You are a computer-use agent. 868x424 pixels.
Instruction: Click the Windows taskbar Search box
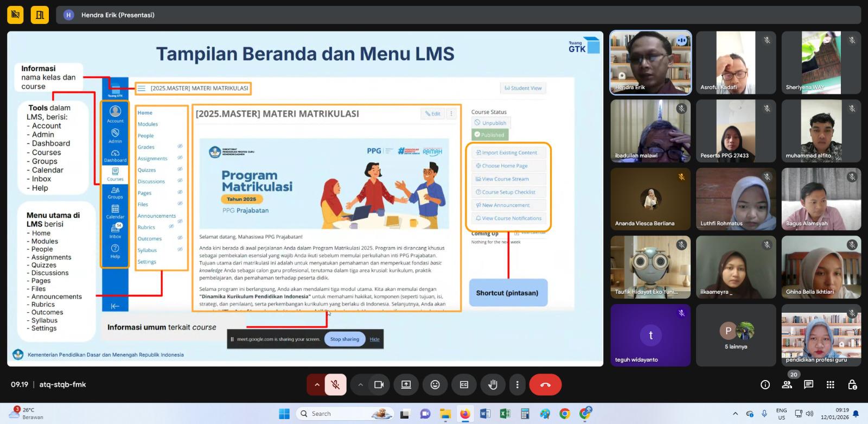[x=344, y=414]
